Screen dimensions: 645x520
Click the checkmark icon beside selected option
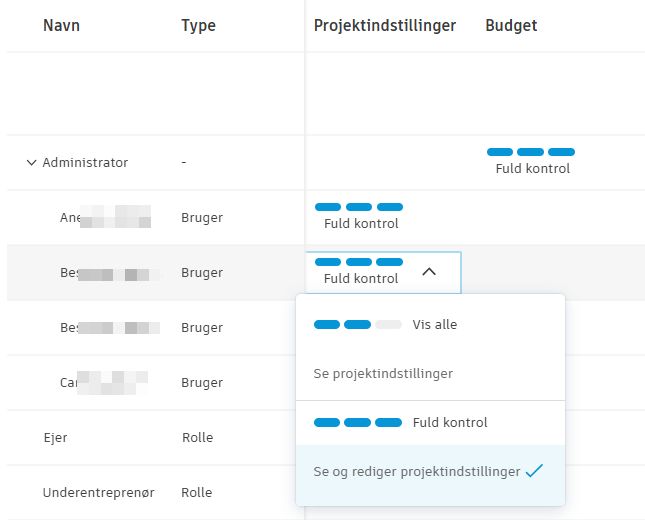pyautogui.click(x=534, y=471)
